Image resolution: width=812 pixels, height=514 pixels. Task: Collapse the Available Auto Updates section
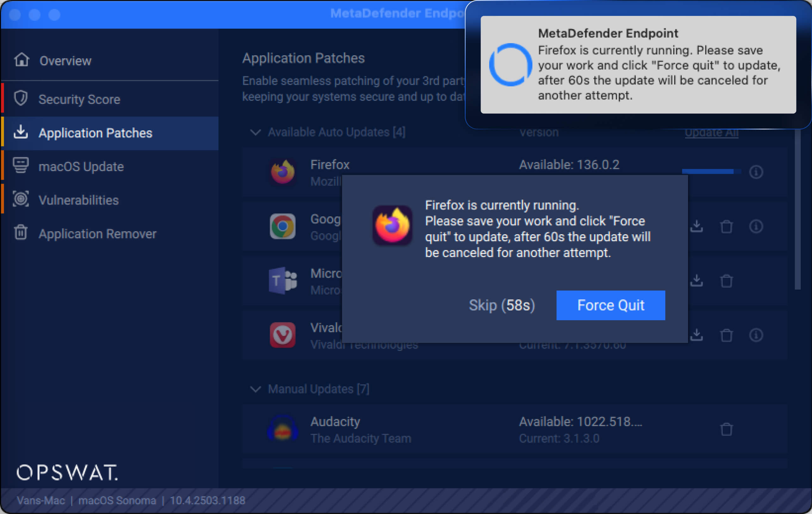click(255, 132)
